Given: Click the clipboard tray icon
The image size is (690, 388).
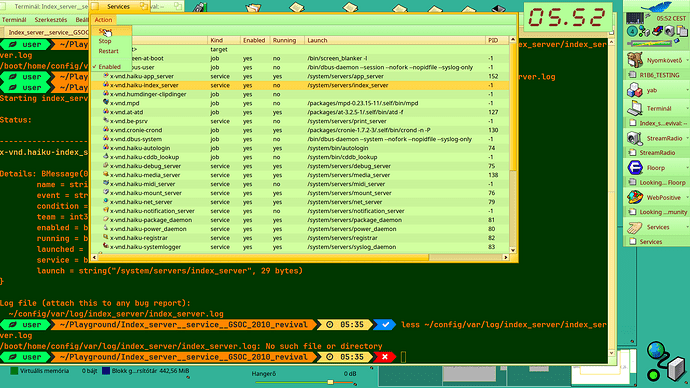Looking at the screenshot, I should 682,31.
